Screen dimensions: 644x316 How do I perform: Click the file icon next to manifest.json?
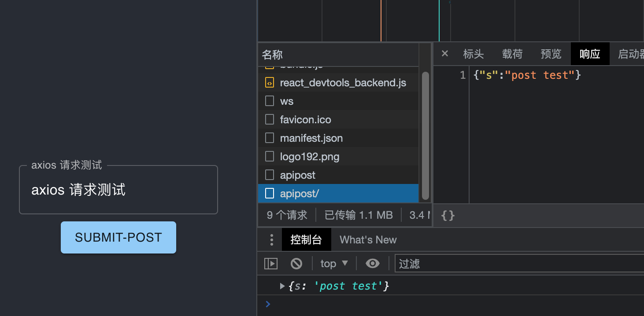(269, 138)
